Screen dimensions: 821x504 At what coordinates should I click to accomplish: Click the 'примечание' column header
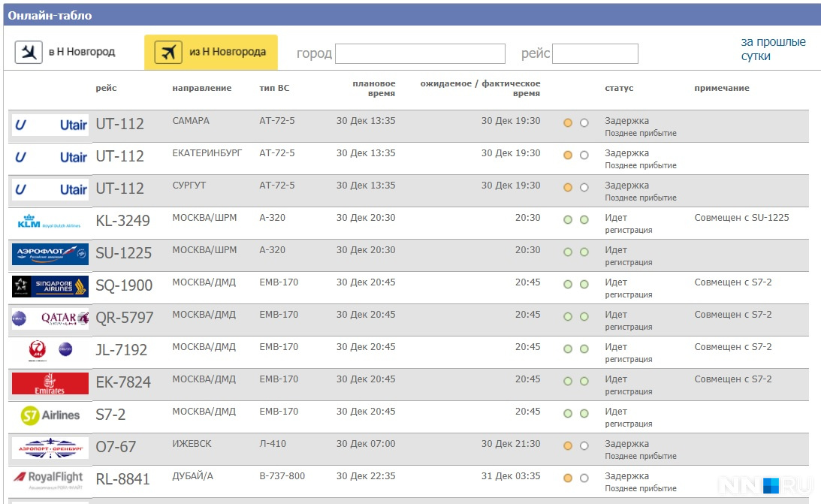tap(722, 88)
